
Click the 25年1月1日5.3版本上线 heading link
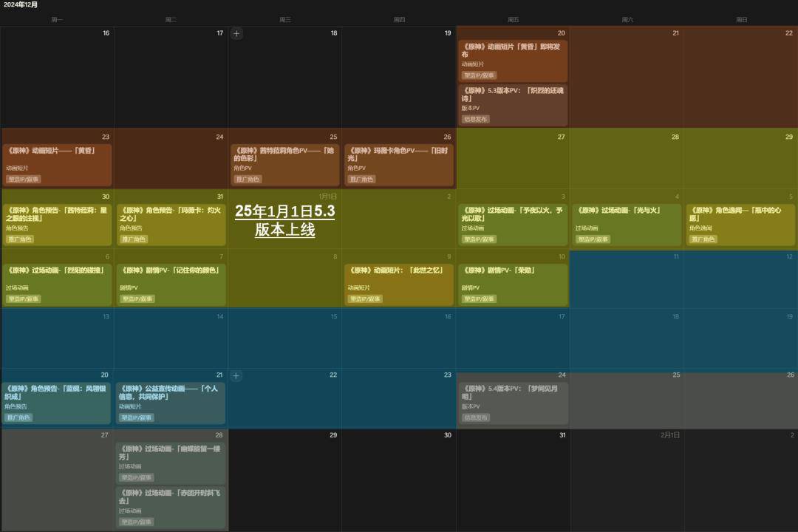point(284,220)
